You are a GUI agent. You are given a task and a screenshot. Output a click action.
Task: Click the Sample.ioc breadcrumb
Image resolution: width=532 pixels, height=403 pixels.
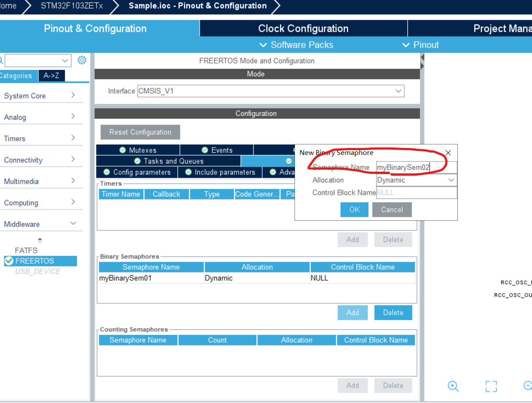pyautogui.click(x=198, y=6)
